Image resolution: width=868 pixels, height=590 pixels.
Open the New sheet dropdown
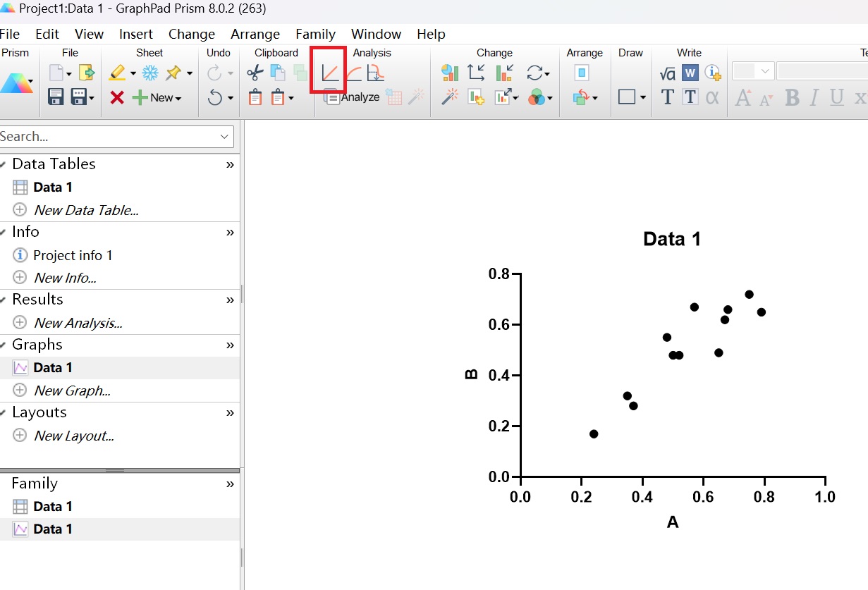tap(165, 98)
